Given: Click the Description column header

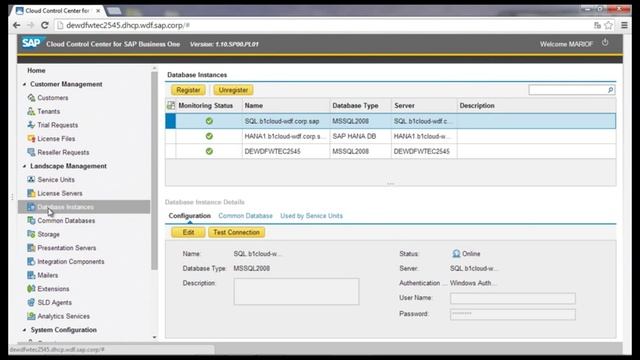Looking at the screenshot, I should click(536, 105).
